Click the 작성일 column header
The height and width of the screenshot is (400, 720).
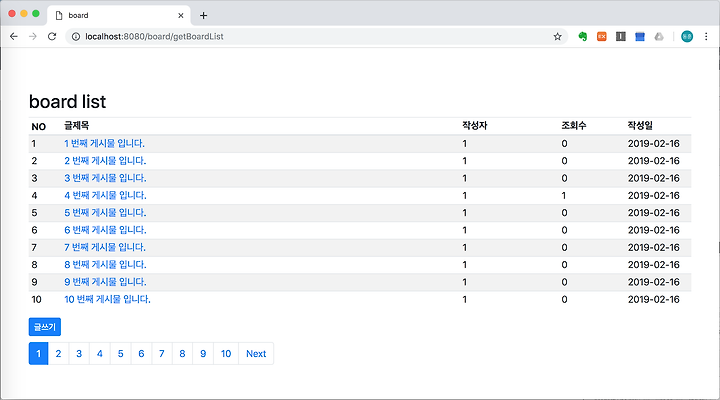coord(640,125)
